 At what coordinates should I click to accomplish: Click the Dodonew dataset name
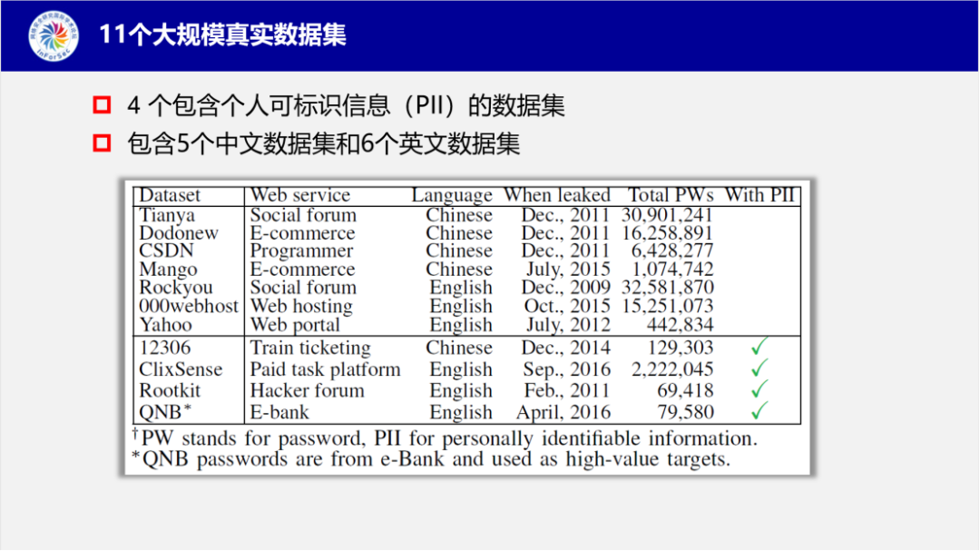[x=179, y=233]
